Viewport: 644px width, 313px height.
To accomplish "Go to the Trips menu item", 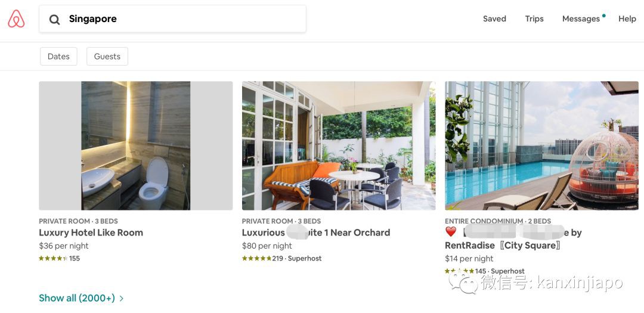I will (x=534, y=19).
